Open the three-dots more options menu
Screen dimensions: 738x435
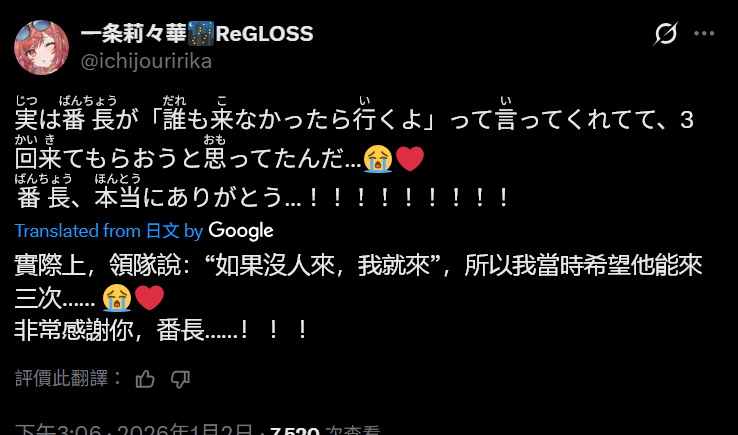coord(704,34)
